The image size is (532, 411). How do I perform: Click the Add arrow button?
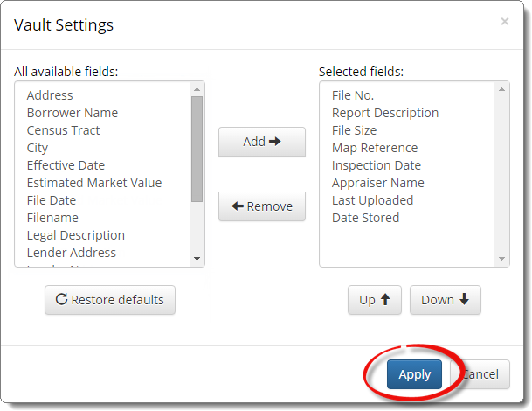(262, 142)
